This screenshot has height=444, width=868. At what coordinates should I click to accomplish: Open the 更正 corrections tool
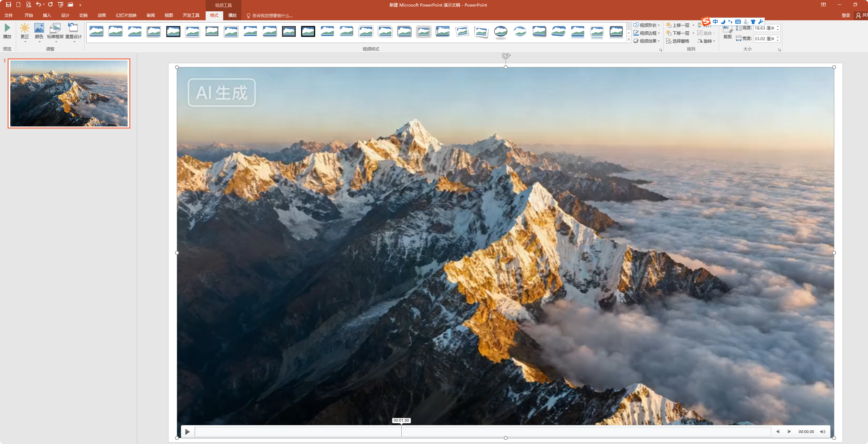point(25,32)
